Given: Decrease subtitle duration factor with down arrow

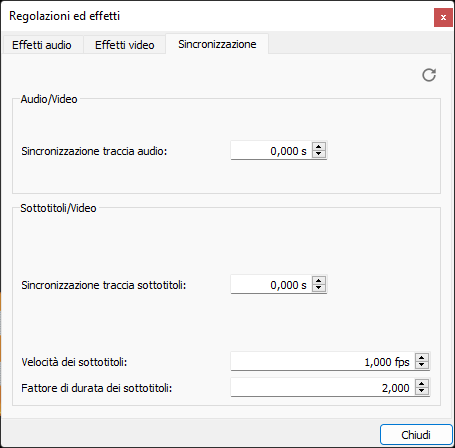Looking at the screenshot, I should pyautogui.click(x=422, y=391).
